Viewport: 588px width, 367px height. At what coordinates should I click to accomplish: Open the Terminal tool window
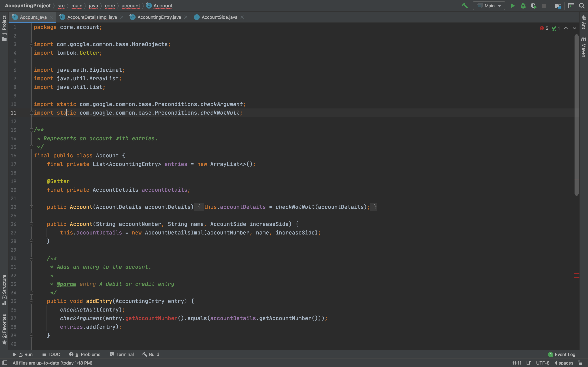pyautogui.click(x=122, y=354)
